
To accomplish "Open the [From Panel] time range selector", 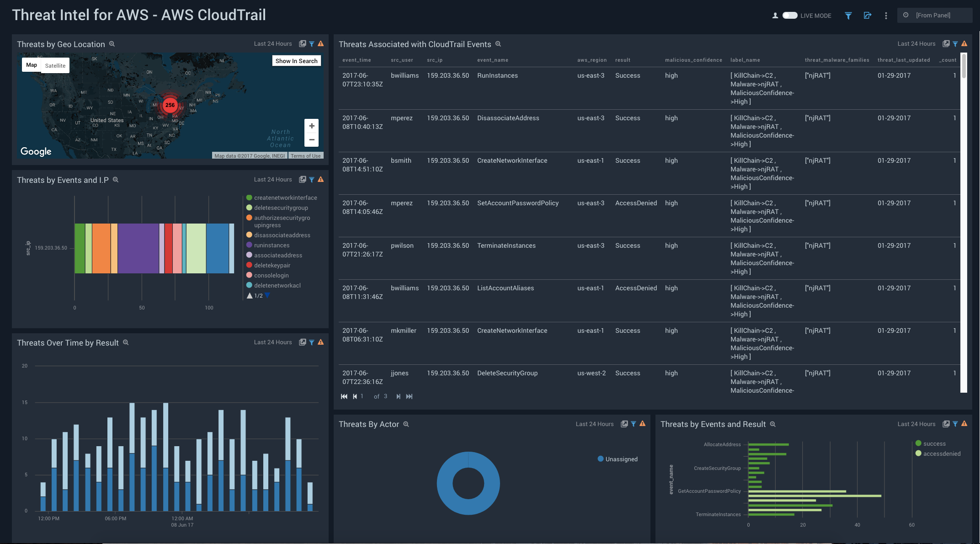I will [x=935, y=15].
